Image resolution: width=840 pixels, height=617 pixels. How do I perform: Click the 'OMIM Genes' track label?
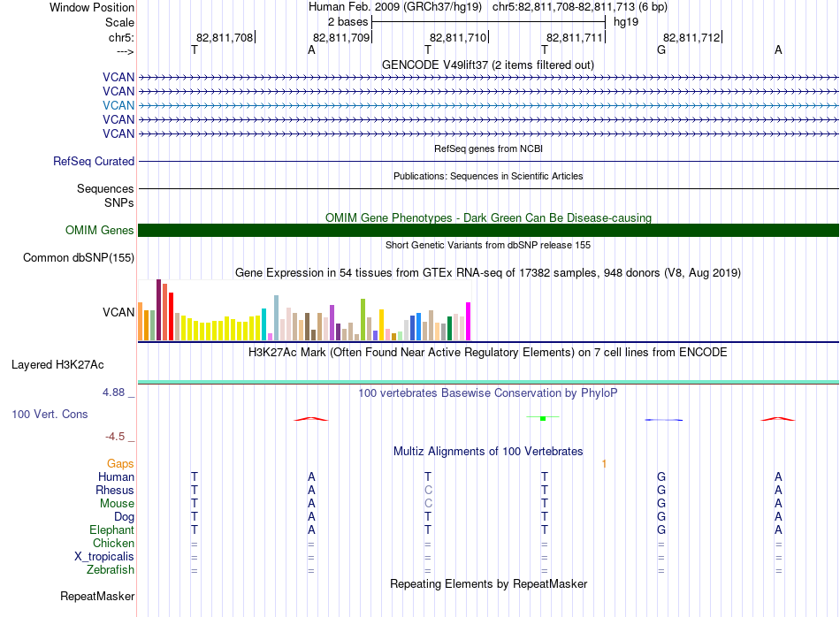[x=99, y=231]
